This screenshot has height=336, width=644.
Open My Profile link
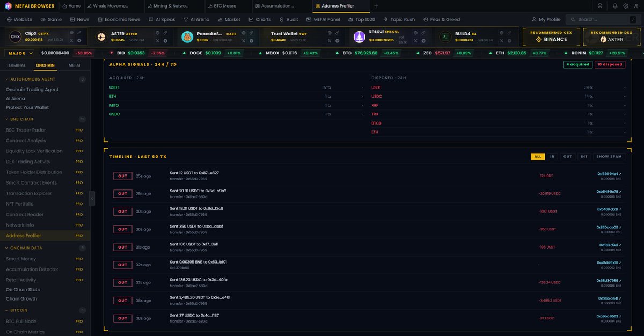[546, 19]
